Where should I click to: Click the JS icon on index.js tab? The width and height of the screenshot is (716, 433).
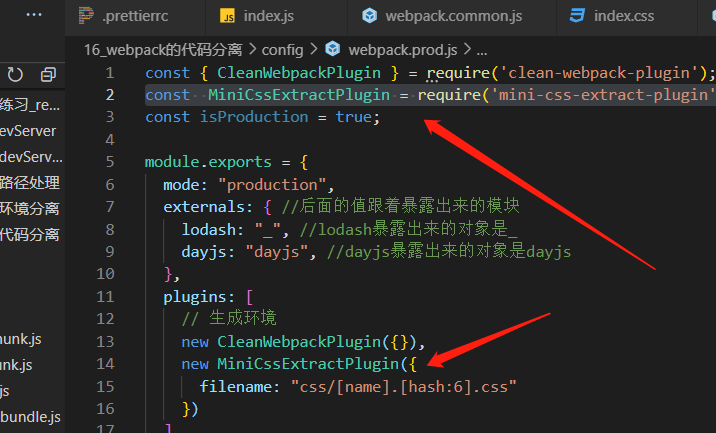point(227,16)
